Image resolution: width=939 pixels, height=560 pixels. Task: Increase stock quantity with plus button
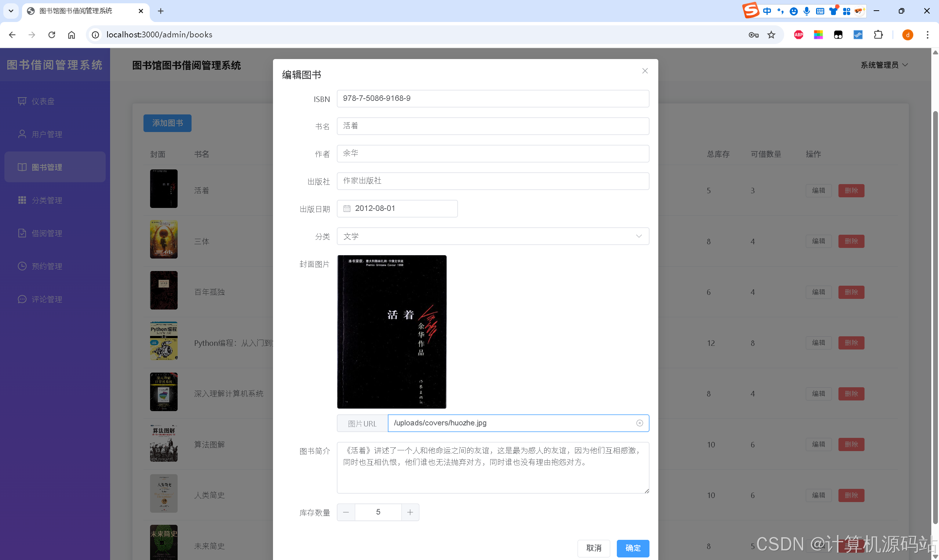pyautogui.click(x=410, y=512)
